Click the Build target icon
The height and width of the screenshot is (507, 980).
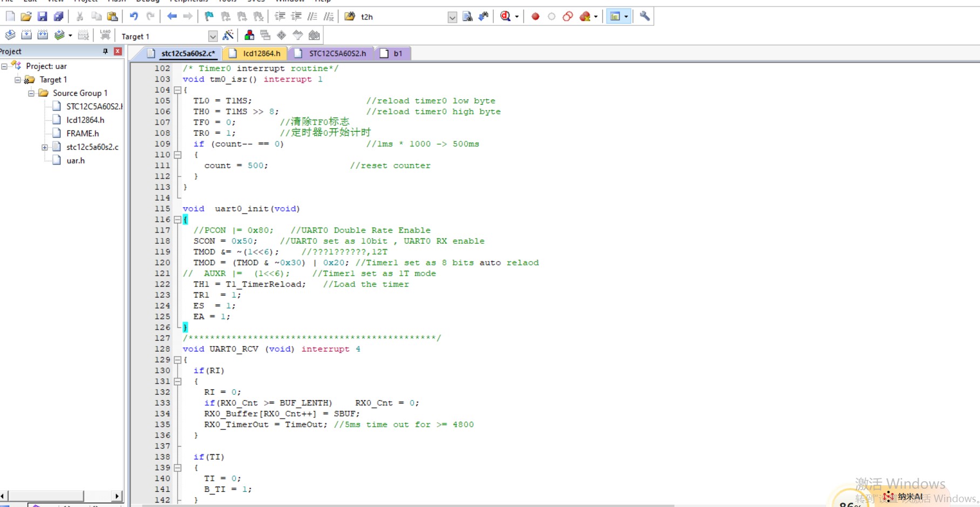point(26,36)
